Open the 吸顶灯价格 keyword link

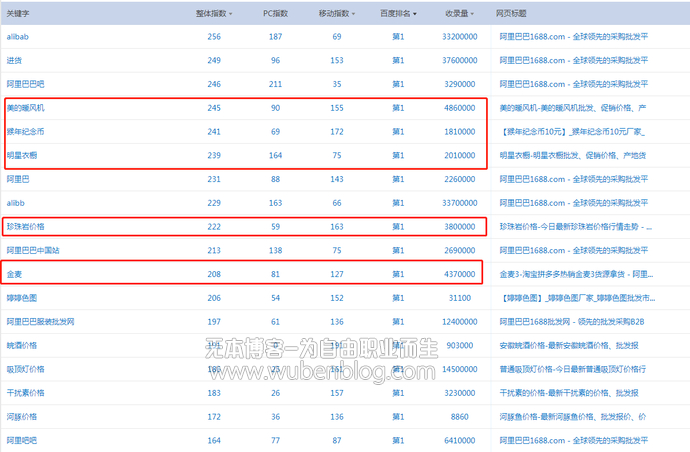(26, 370)
